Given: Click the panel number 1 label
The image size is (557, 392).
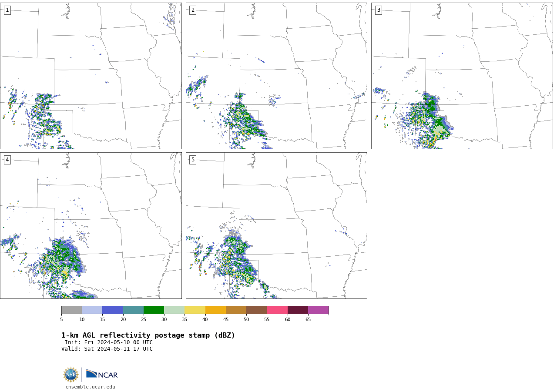Looking at the screenshot, I should pos(7,10).
